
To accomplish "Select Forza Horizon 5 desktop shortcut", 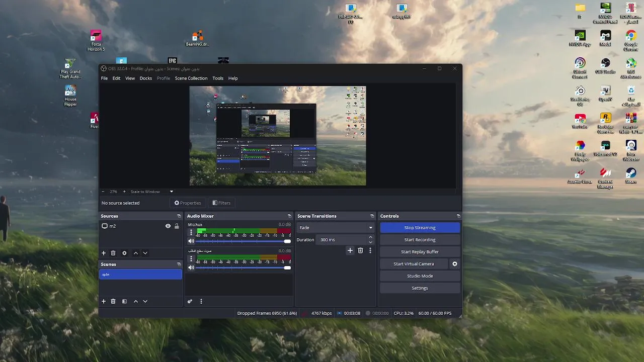I will (x=96, y=41).
